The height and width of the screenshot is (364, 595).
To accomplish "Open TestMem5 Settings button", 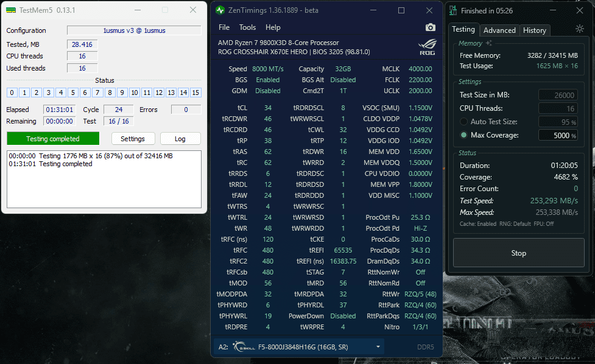I will pyautogui.click(x=133, y=139).
